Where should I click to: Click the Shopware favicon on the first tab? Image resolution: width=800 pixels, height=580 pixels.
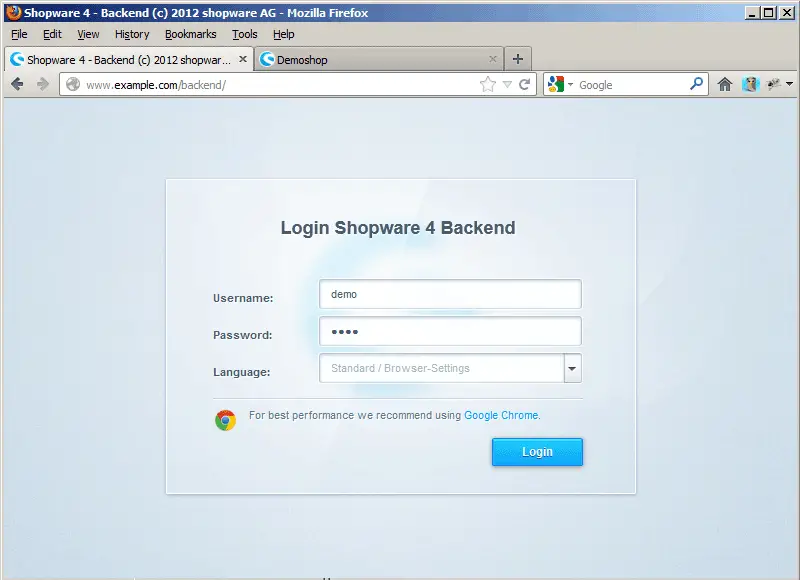click(x=17, y=59)
